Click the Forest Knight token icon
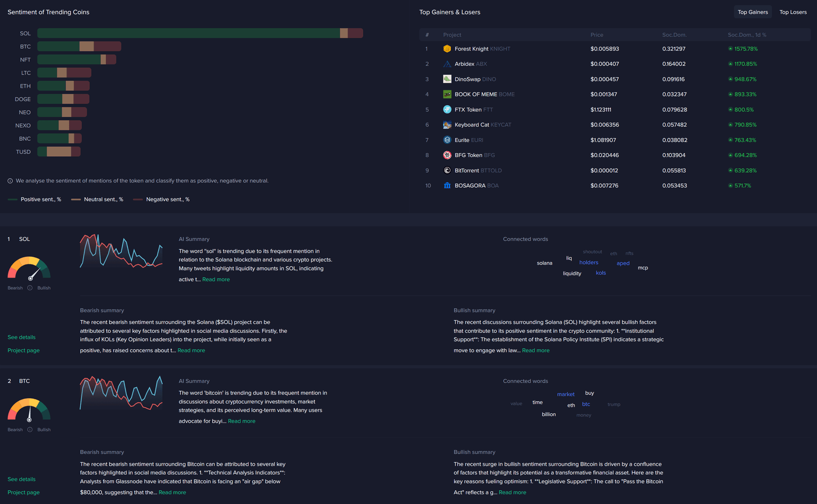This screenshot has height=504, width=817. click(x=447, y=49)
